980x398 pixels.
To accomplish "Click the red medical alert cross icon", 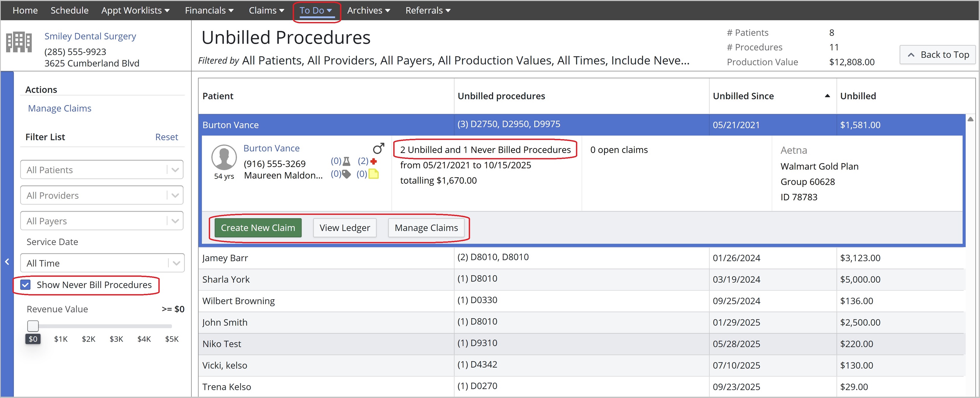I will (374, 161).
